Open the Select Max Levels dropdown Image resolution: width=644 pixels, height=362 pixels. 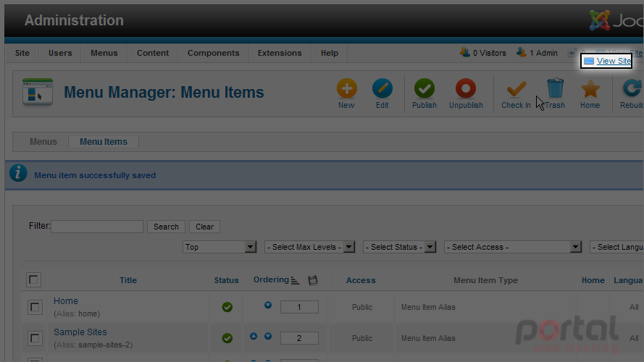[x=309, y=247]
